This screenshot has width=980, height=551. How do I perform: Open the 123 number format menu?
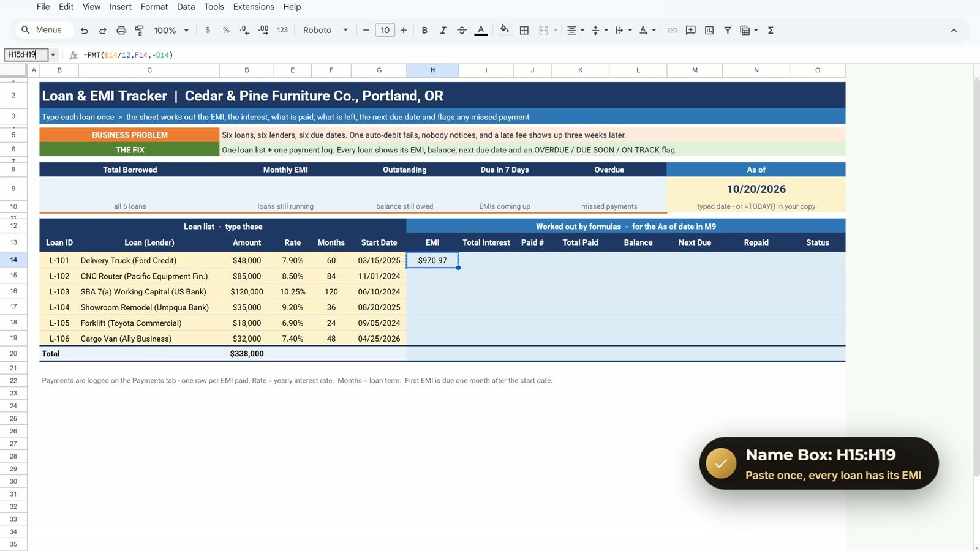[x=282, y=30]
